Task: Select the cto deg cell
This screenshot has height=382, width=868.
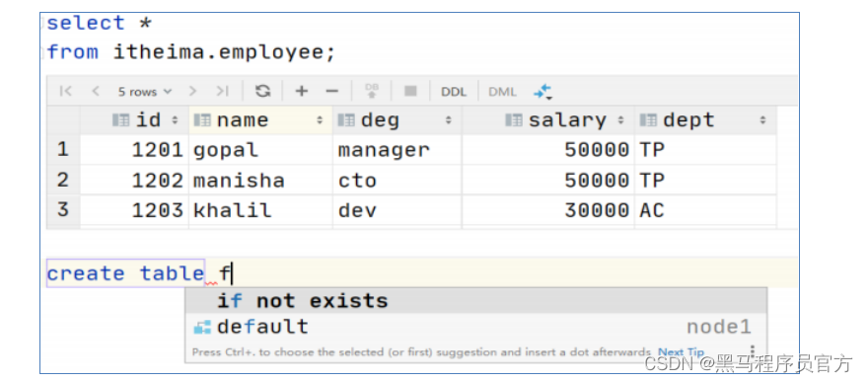Action: click(x=397, y=180)
